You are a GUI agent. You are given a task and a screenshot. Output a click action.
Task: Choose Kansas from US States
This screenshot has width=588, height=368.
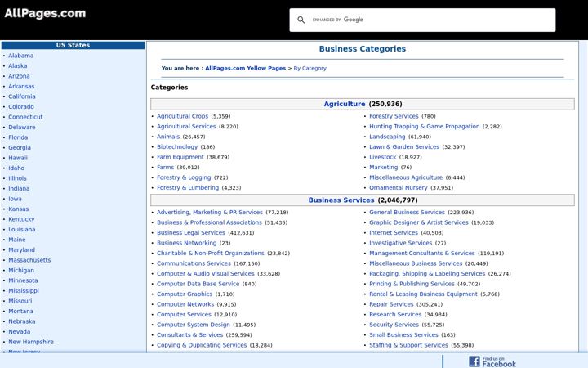(x=18, y=209)
